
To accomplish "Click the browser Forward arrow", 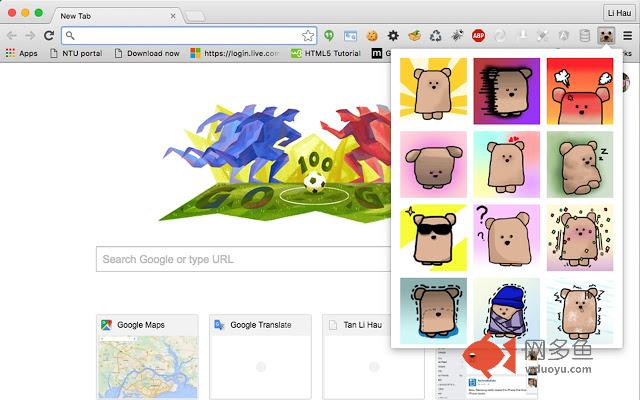I will (30, 36).
